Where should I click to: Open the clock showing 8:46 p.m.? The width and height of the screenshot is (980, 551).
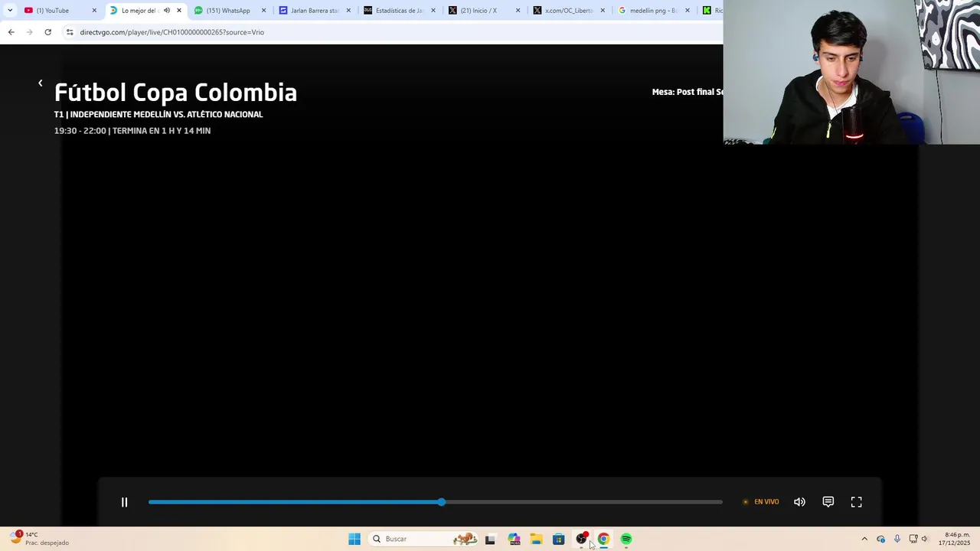click(x=955, y=539)
